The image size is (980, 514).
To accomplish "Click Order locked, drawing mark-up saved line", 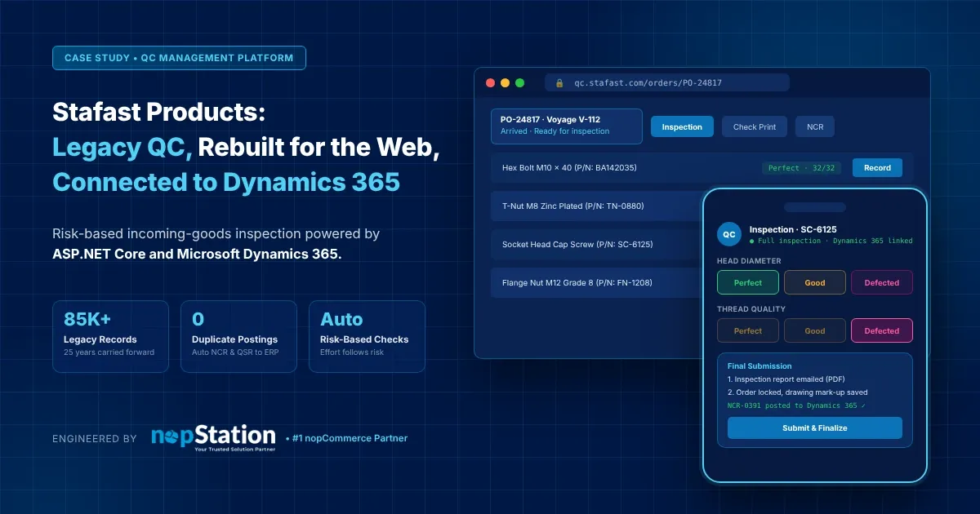I will [797, 392].
